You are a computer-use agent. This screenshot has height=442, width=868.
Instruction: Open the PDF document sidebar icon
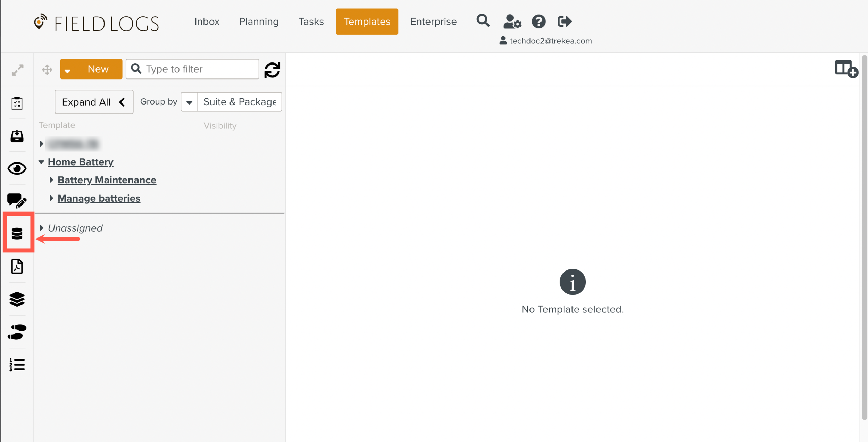[x=17, y=266]
